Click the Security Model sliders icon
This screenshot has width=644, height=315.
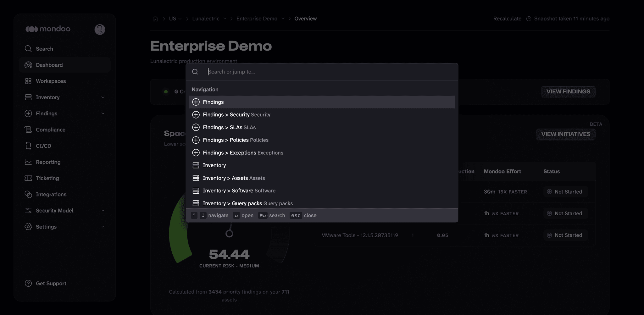click(x=28, y=211)
